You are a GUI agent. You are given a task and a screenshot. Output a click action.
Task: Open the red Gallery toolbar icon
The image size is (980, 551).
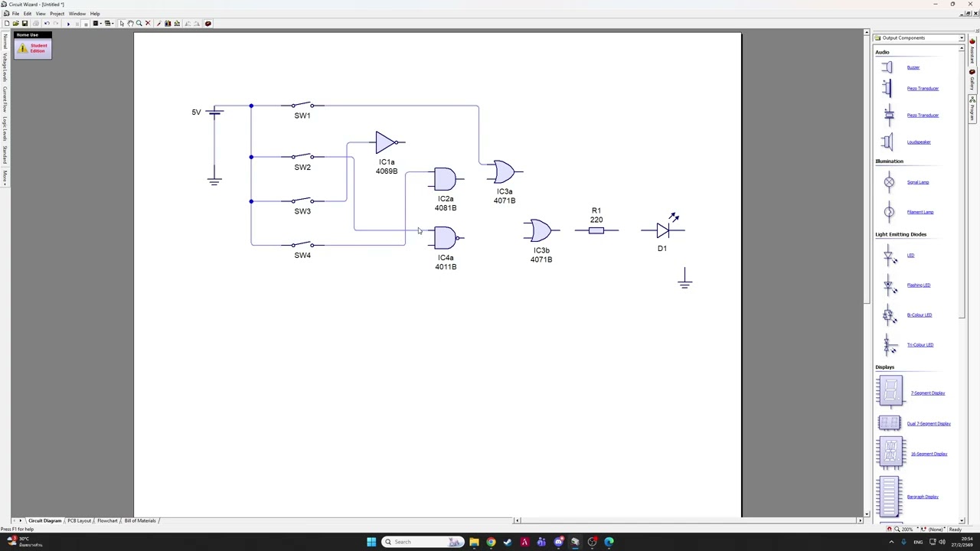pyautogui.click(x=207, y=23)
